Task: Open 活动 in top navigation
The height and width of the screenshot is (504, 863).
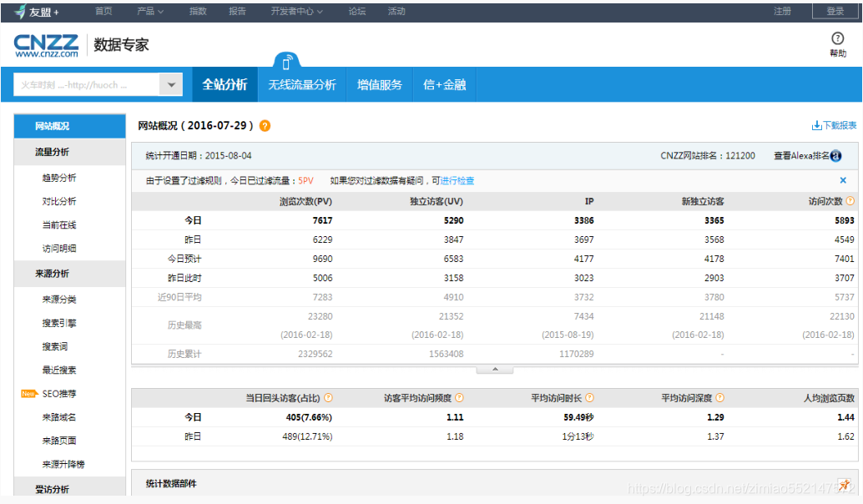Action: pos(396,11)
